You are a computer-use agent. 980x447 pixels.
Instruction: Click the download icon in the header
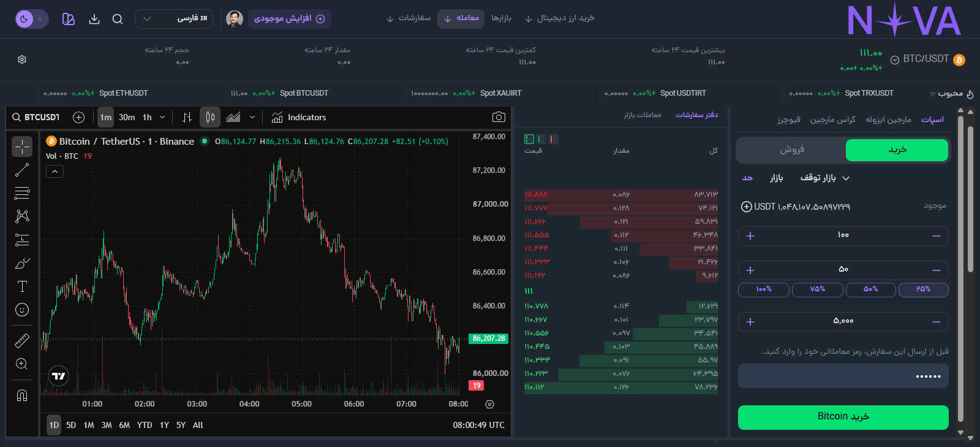pos(94,19)
